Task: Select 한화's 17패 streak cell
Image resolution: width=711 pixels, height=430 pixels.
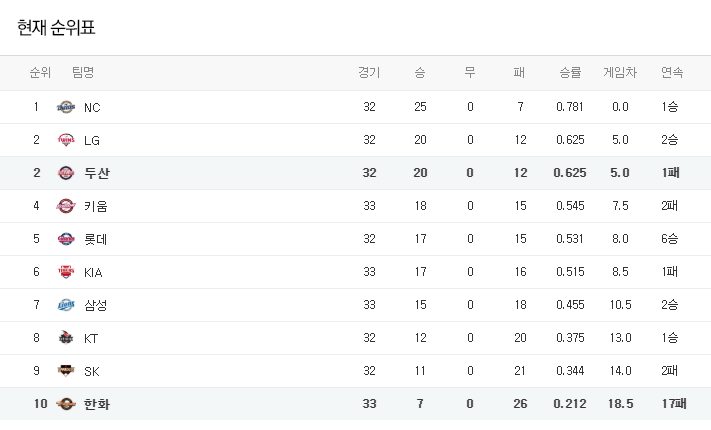Action: [674, 404]
